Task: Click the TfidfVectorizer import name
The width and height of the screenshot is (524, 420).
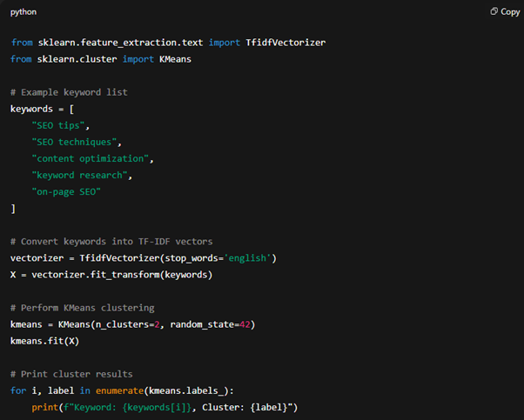Action: click(283, 42)
